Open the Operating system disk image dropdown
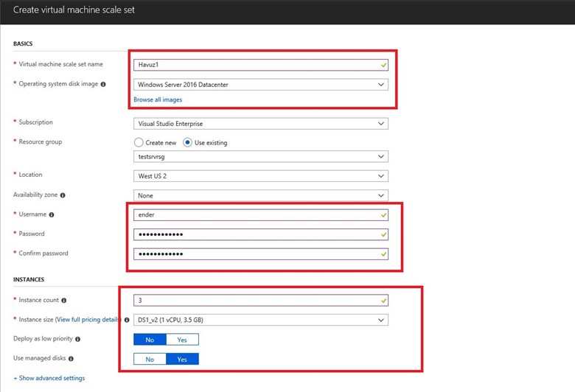The width and height of the screenshot is (575, 392). (260, 85)
